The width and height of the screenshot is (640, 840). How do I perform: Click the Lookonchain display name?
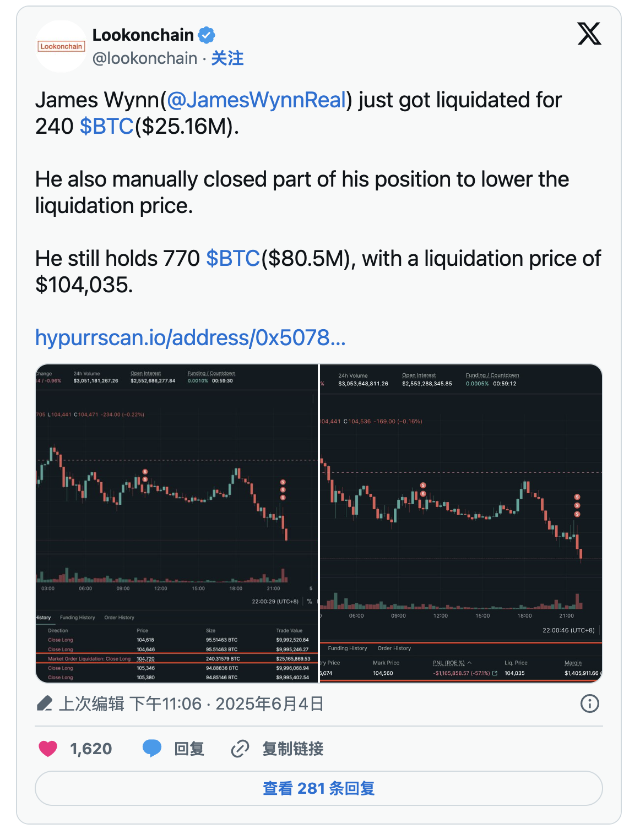point(143,35)
